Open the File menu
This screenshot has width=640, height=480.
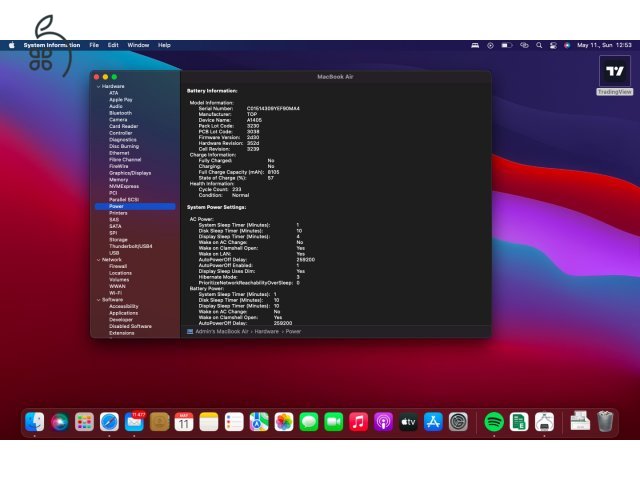pos(94,45)
